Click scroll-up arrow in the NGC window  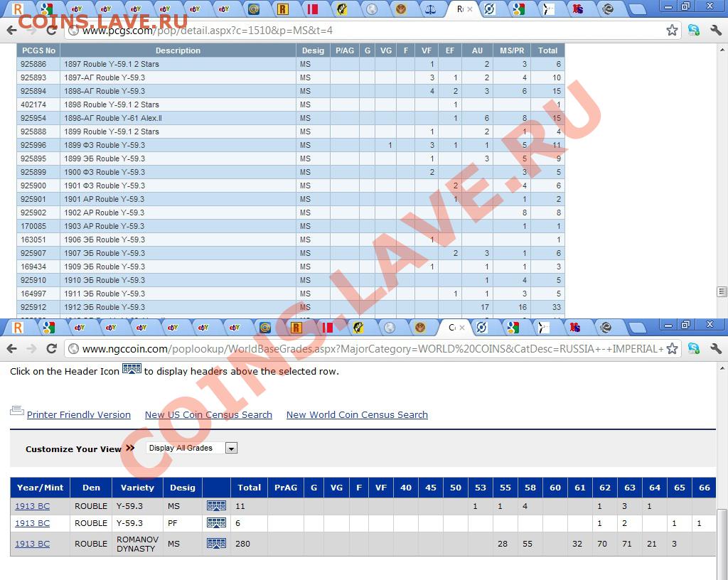tap(723, 367)
